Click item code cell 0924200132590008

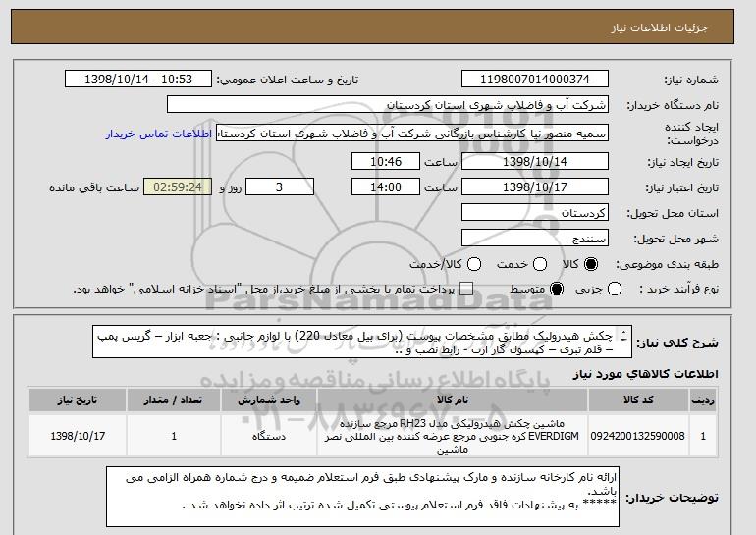click(x=638, y=436)
